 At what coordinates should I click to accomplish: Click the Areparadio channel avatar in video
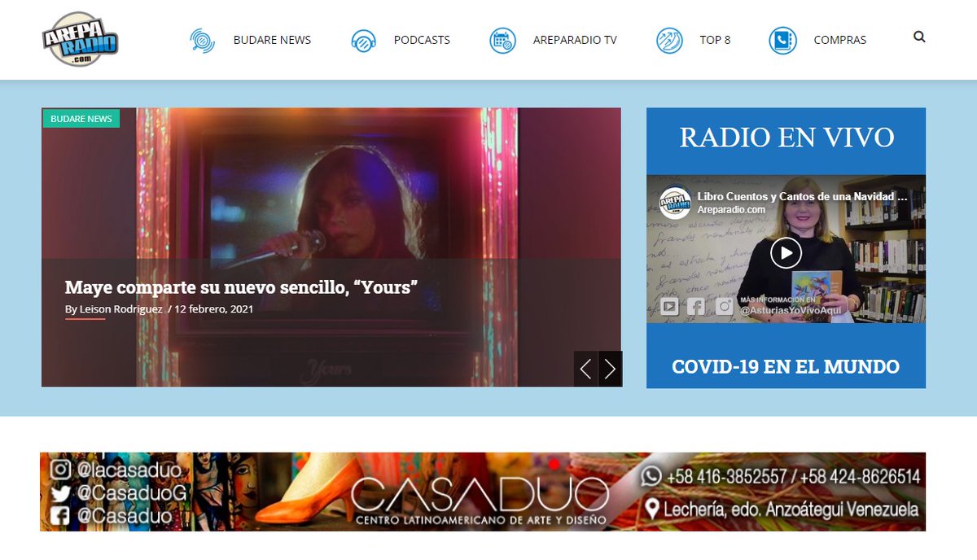click(x=675, y=202)
